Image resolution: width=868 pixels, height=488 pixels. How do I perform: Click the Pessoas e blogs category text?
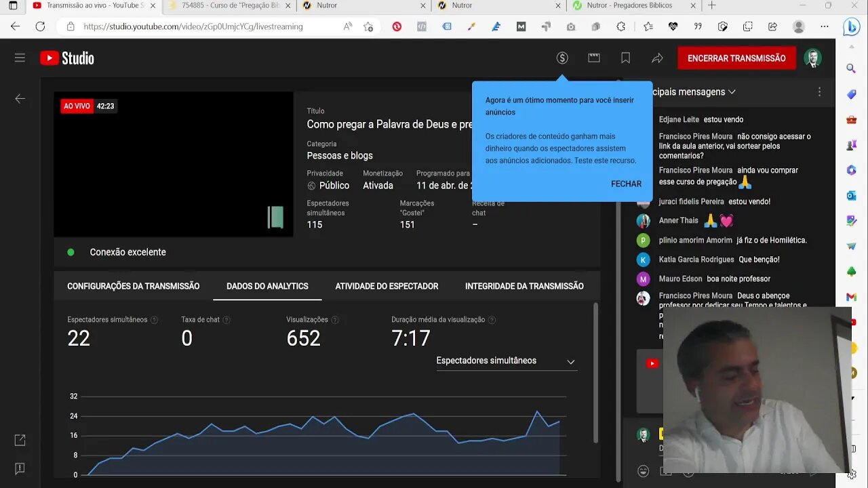point(340,156)
